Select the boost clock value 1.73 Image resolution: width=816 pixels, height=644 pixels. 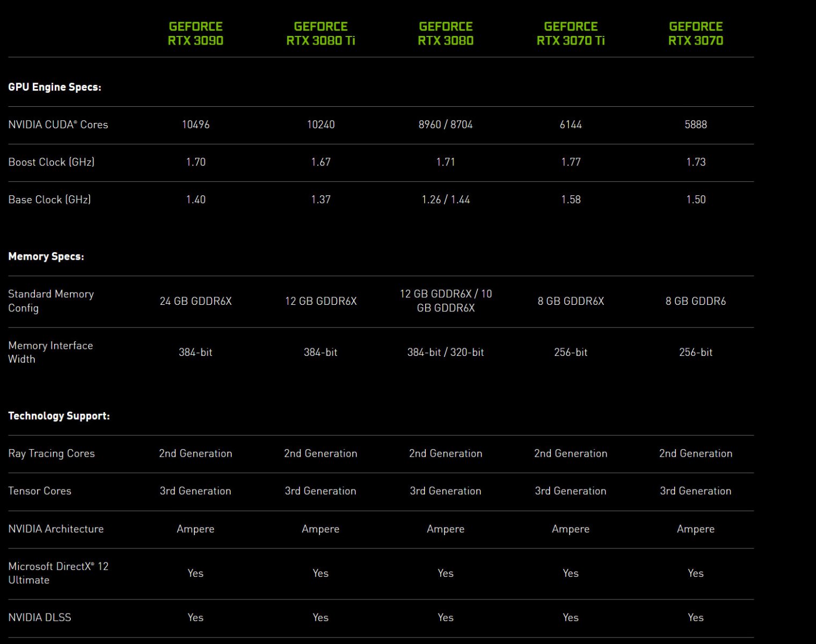point(696,162)
